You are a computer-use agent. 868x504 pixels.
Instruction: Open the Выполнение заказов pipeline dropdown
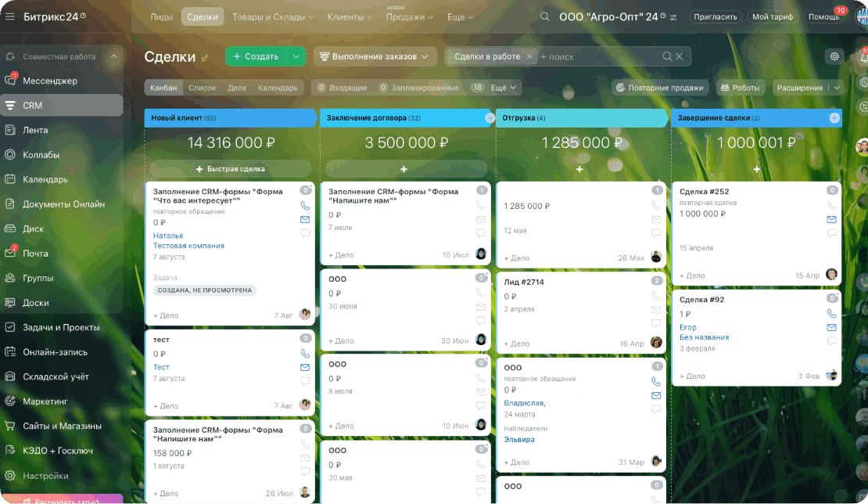[x=375, y=56]
